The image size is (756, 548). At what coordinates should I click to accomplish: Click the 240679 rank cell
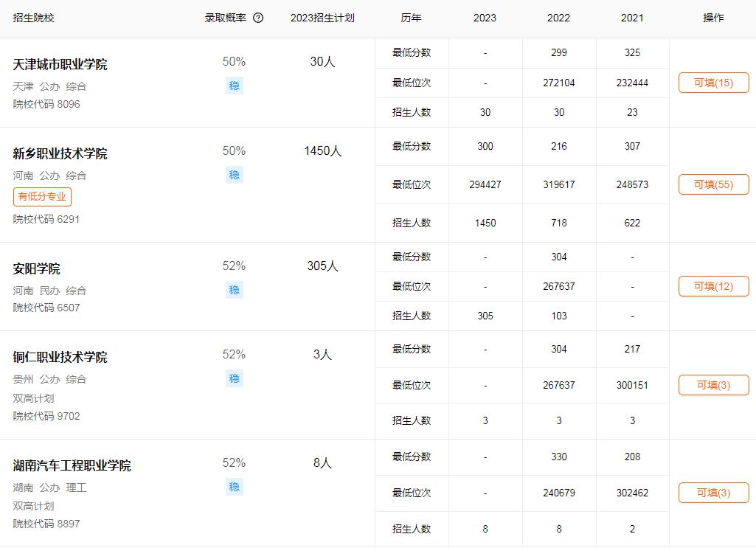coord(559,493)
